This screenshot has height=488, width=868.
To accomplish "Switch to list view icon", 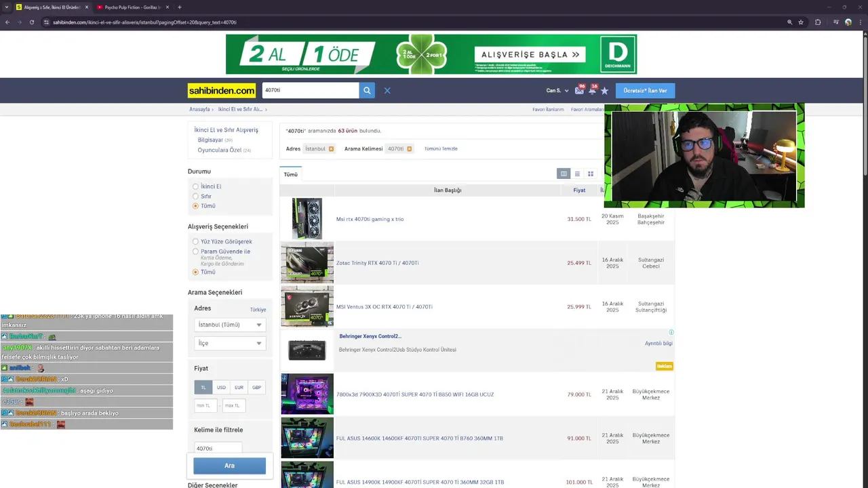I will [x=577, y=174].
